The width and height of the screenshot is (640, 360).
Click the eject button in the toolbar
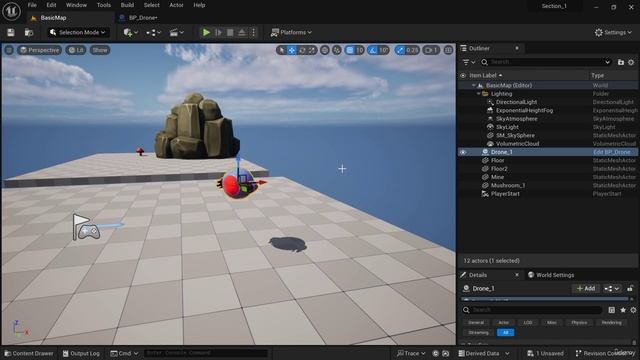click(x=242, y=32)
